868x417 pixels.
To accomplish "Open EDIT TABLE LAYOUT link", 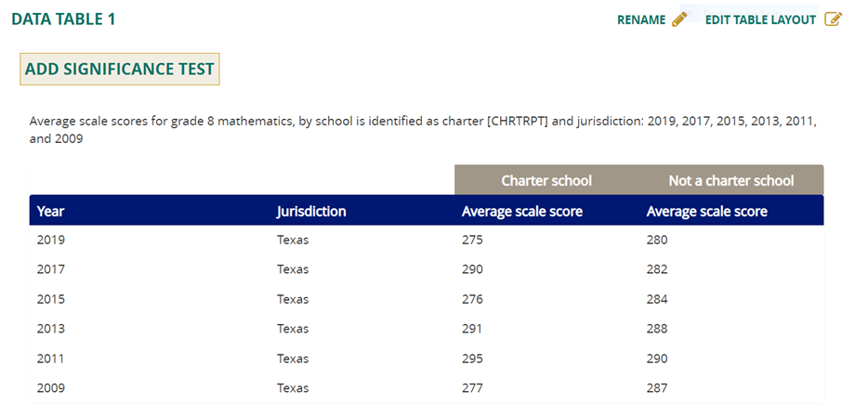I will pyautogui.click(x=760, y=20).
